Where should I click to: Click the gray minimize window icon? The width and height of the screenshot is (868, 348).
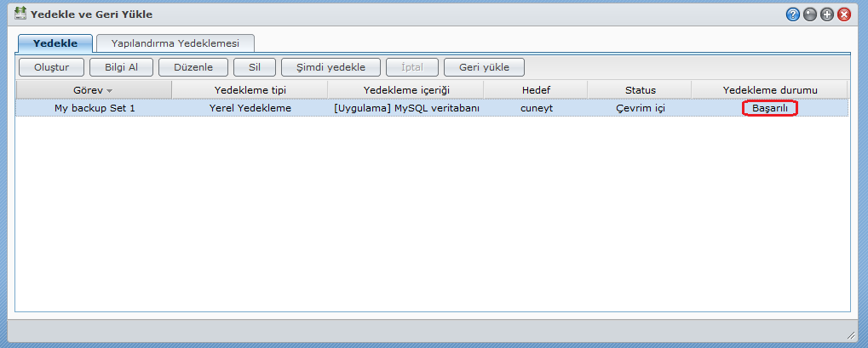coord(810,14)
